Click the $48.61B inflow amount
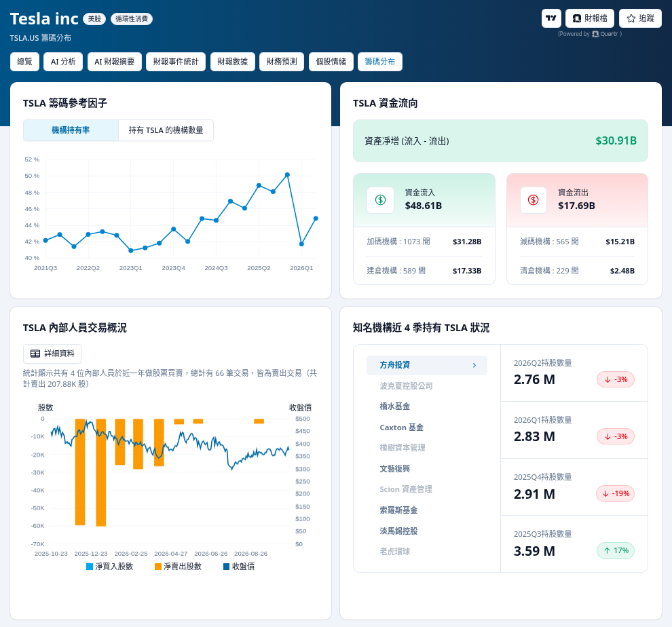This screenshot has height=627, width=672. 424,206
